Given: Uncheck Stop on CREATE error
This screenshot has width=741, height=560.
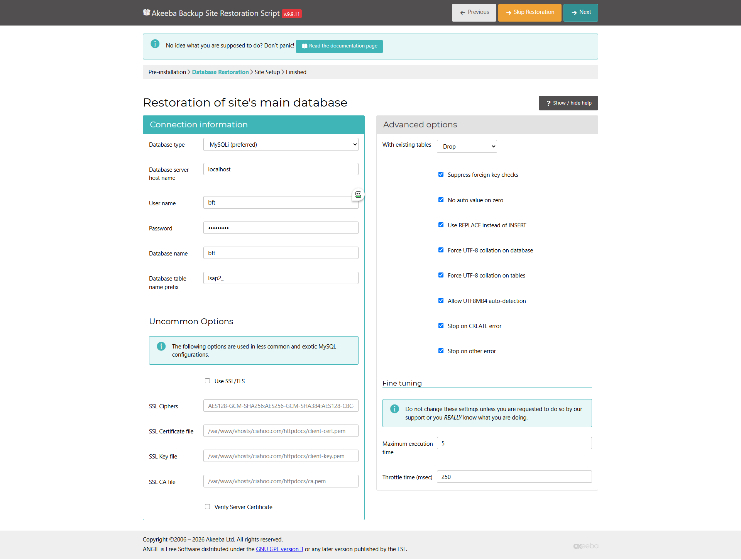Looking at the screenshot, I should [x=441, y=326].
